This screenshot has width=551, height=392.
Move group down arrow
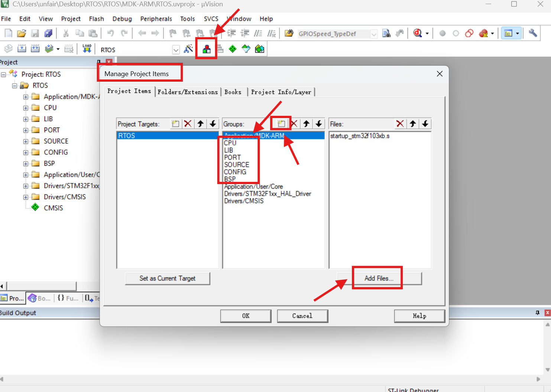(319, 124)
